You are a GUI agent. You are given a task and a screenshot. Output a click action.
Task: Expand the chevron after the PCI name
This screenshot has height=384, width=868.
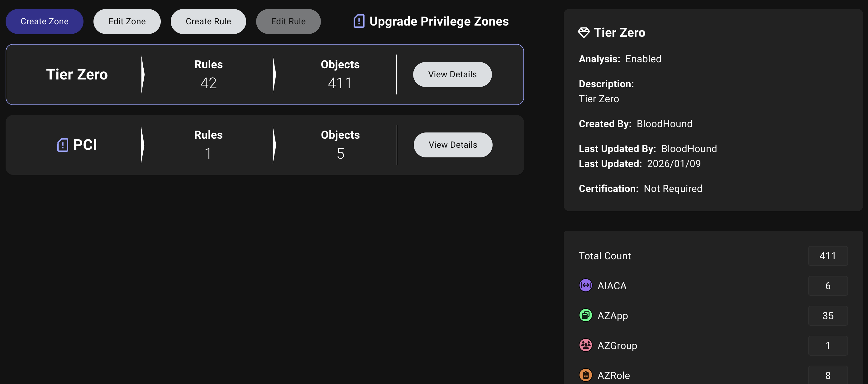click(142, 145)
